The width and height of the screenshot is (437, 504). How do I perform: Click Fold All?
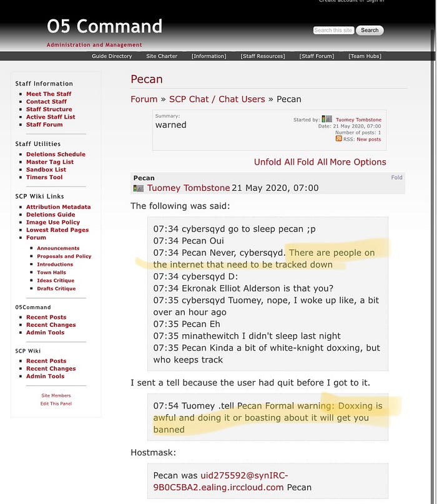click(x=312, y=162)
